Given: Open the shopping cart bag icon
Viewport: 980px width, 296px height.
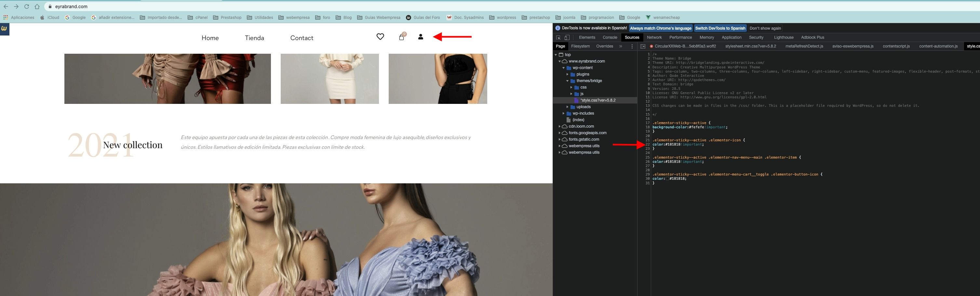Looking at the screenshot, I should 401,37.
